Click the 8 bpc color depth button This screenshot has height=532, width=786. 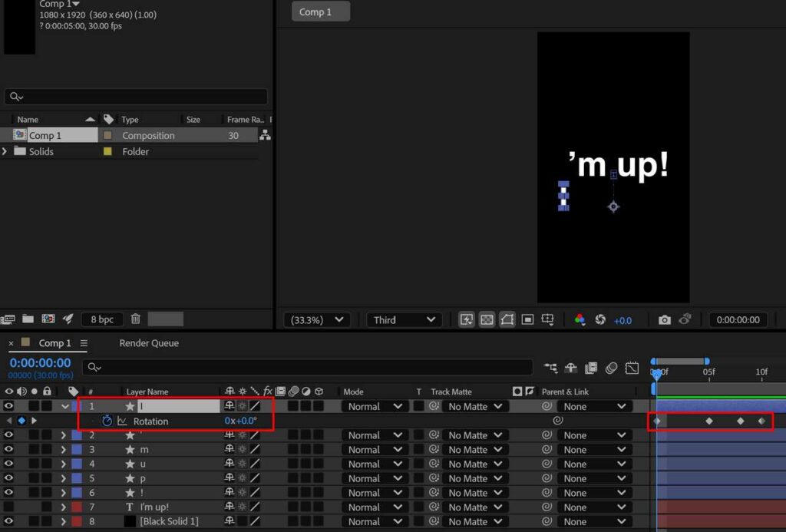[102, 319]
